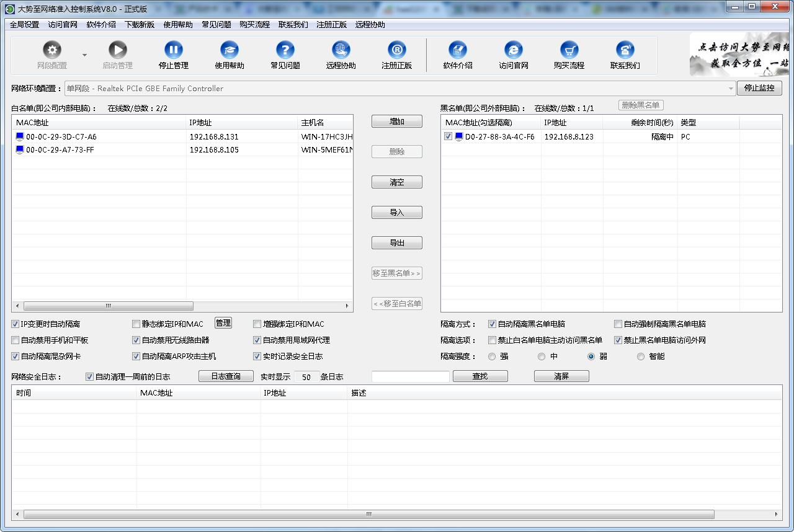794x532 pixels.
Task: Open 使用帮助 graduation cap icon
Action: pos(230,51)
